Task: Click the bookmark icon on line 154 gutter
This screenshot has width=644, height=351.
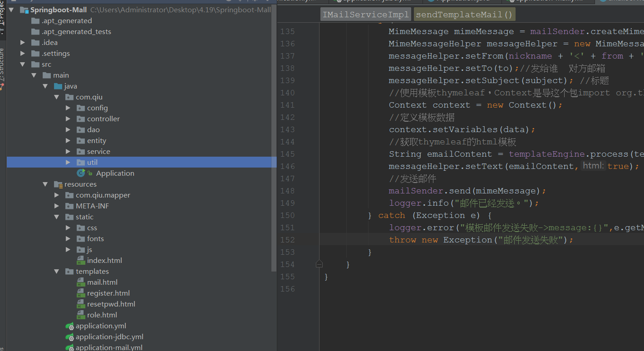Action: coord(319,263)
